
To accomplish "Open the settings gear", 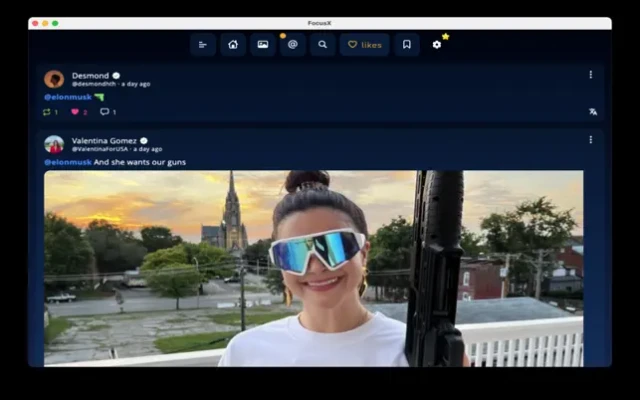I will coord(436,45).
